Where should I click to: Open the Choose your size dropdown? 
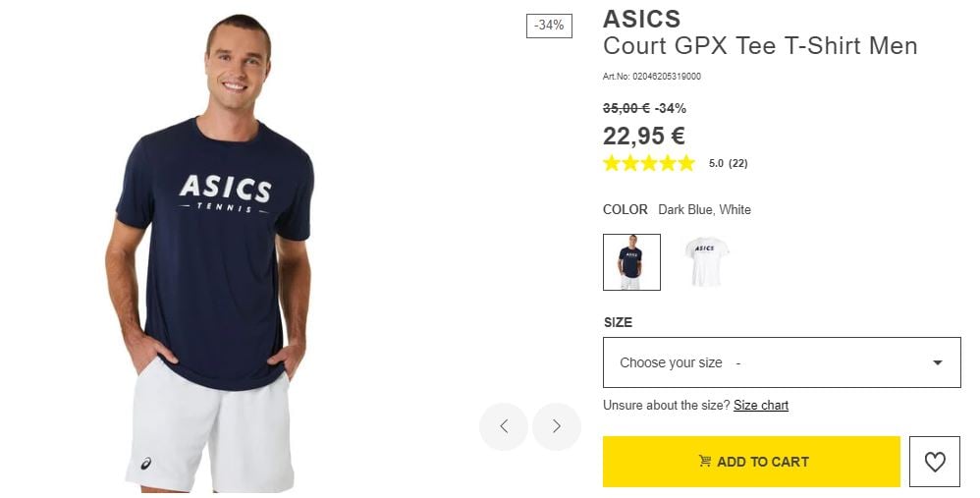[782, 362]
